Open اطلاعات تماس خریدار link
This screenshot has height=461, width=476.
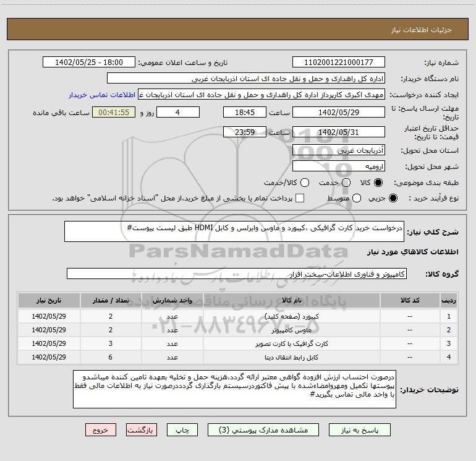point(102,95)
